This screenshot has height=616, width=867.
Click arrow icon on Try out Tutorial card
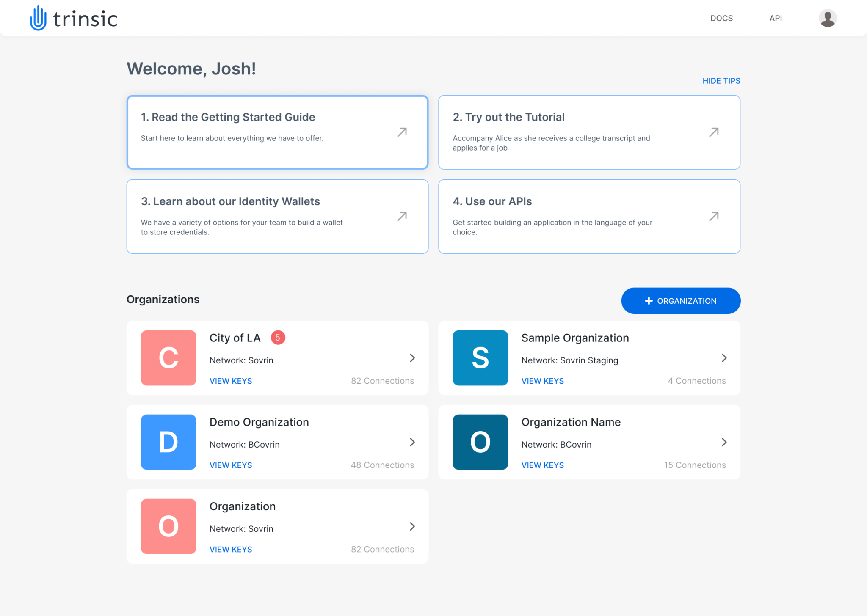714,132
